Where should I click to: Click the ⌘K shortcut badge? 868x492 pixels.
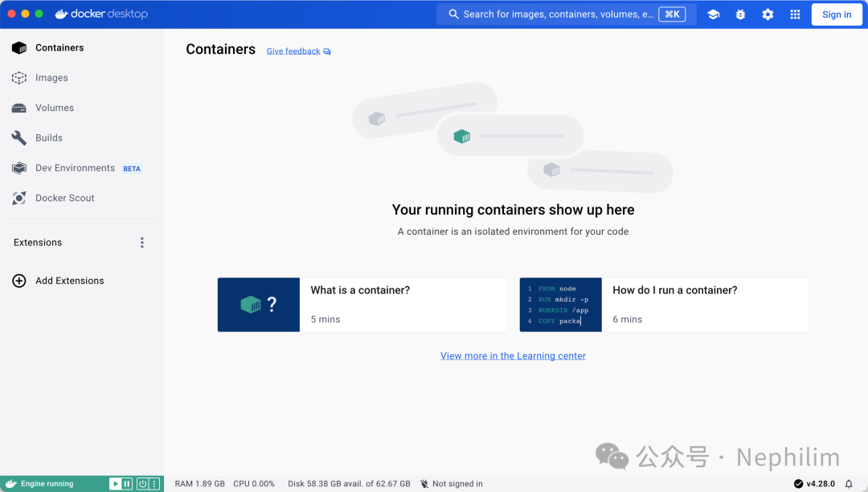[672, 14]
